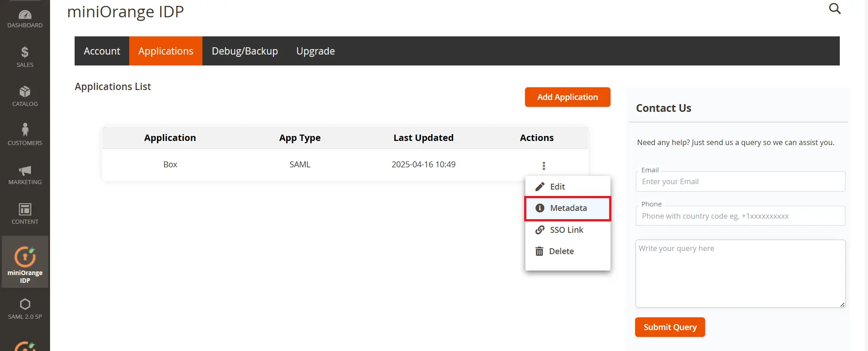This screenshot has width=868, height=351.
Task: Choose Edit from the actions menu
Action: point(568,186)
